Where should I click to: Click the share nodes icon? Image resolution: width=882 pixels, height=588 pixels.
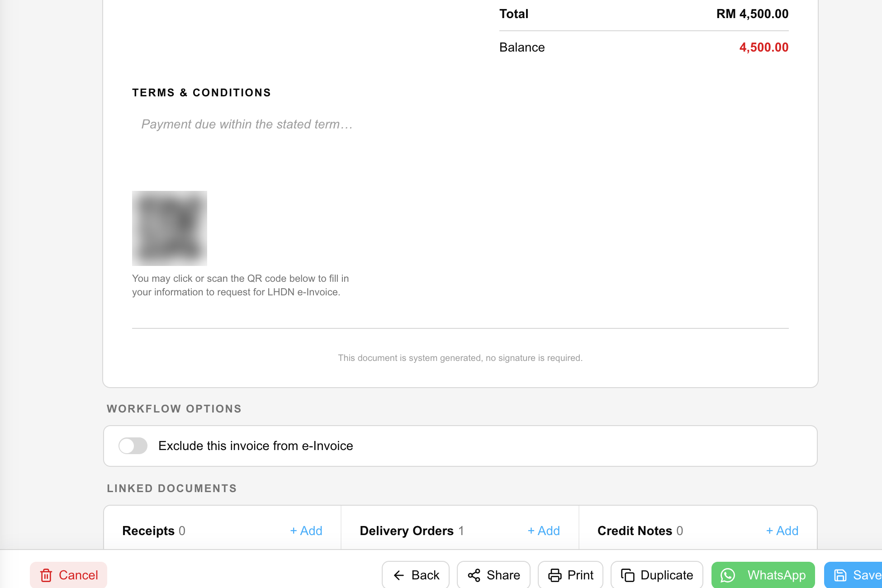pyautogui.click(x=474, y=575)
